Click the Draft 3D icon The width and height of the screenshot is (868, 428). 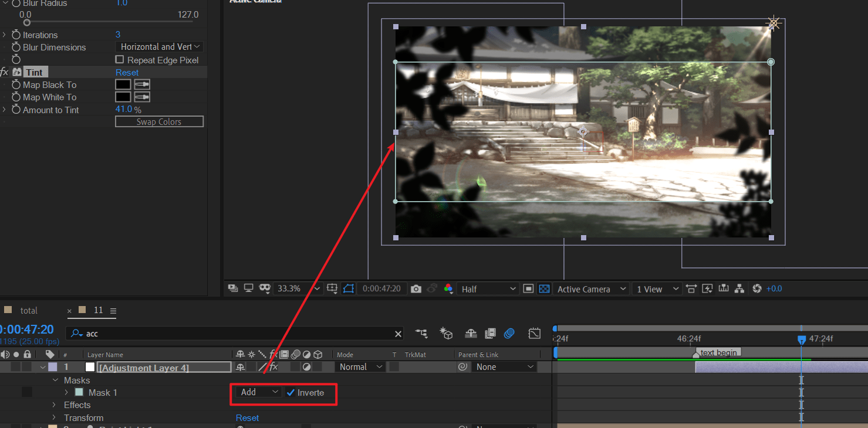[447, 334]
